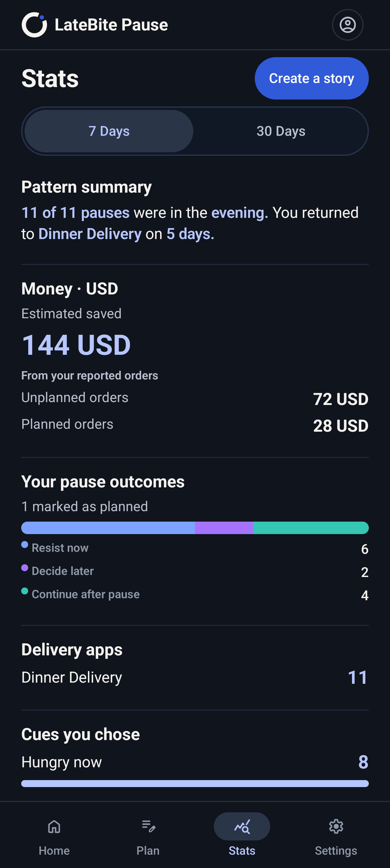Tap the Hungry now cue progress bar

195,784
